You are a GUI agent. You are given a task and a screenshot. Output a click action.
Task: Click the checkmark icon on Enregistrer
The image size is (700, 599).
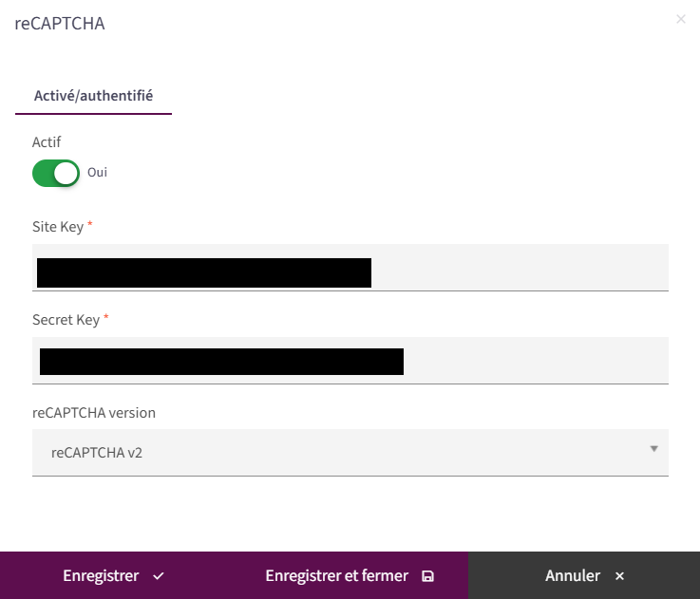coord(158,576)
